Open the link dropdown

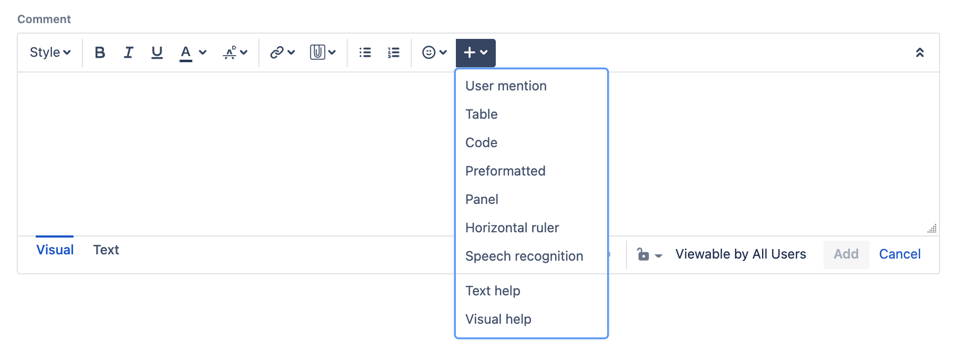[283, 53]
